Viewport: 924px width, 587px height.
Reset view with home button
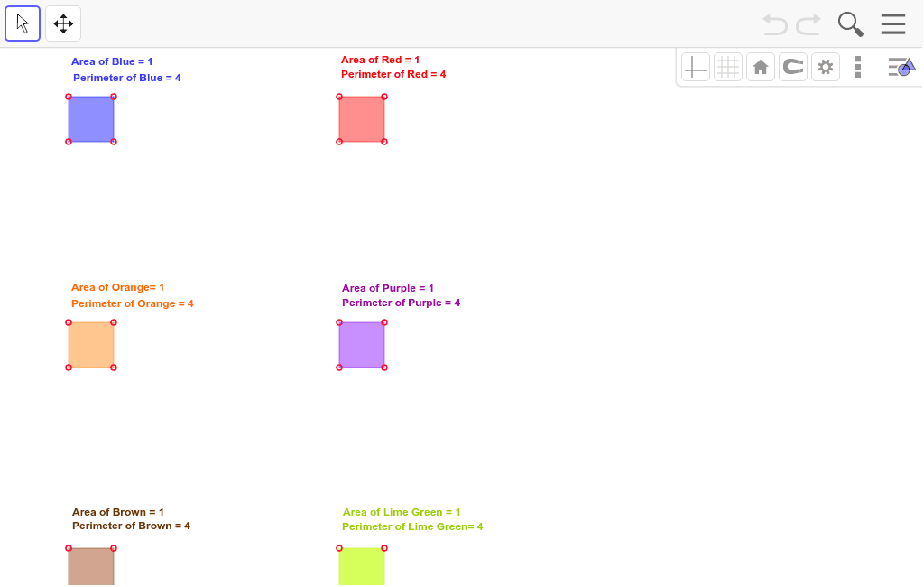pyautogui.click(x=760, y=67)
